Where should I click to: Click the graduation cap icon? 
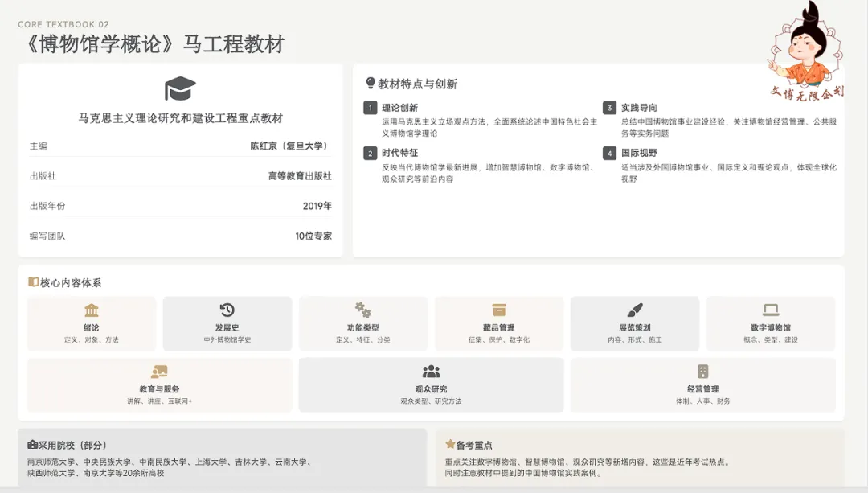click(180, 88)
